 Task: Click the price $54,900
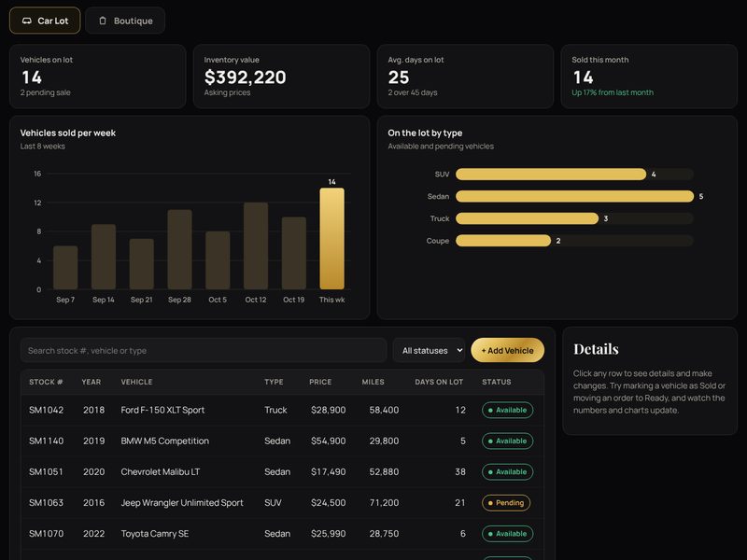point(329,441)
